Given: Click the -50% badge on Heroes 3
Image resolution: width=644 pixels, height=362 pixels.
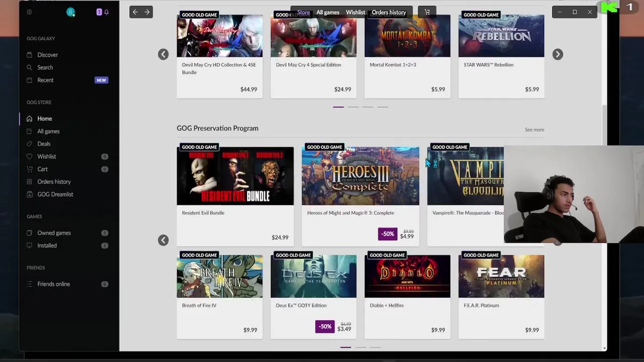Looking at the screenshot, I should click(387, 234).
